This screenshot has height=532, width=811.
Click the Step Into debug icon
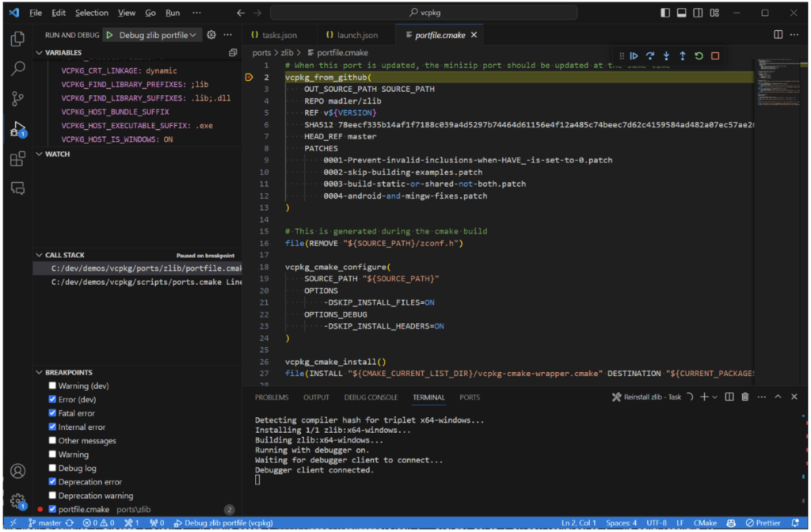coord(666,56)
